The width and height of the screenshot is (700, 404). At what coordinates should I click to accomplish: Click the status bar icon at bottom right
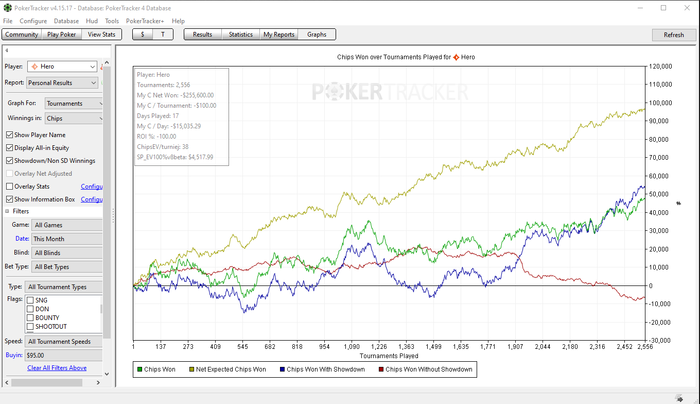pos(679,398)
